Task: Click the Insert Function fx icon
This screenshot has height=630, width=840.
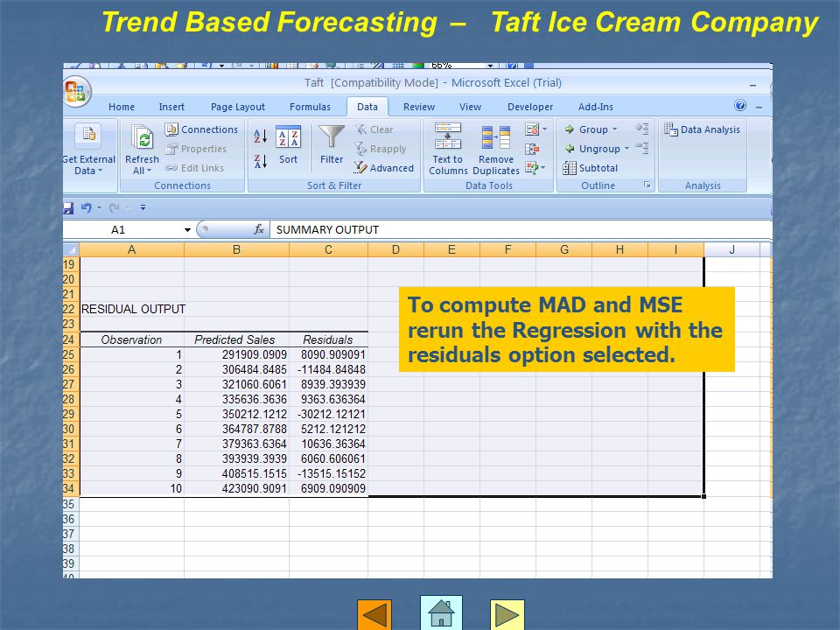Action: (259, 229)
